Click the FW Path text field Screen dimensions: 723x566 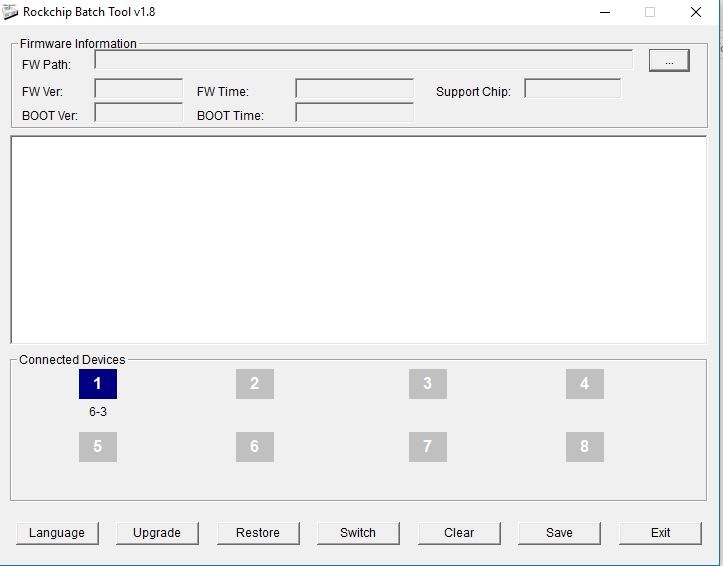pyautogui.click(x=363, y=60)
